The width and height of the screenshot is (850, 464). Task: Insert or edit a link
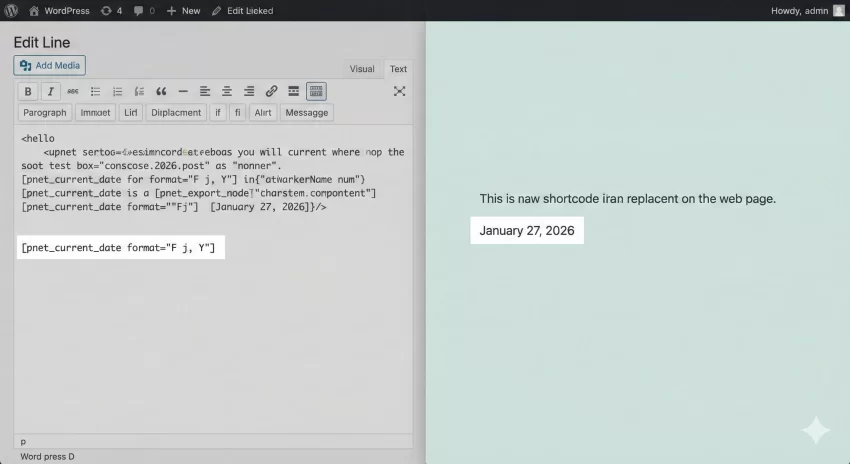271,92
